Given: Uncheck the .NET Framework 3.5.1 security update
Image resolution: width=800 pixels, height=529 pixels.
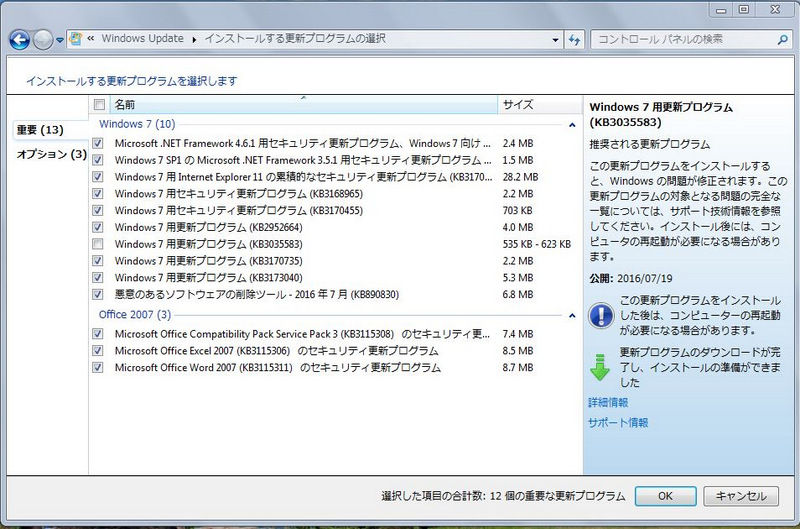Looking at the screenshot, I should click(x=98, y=160).
